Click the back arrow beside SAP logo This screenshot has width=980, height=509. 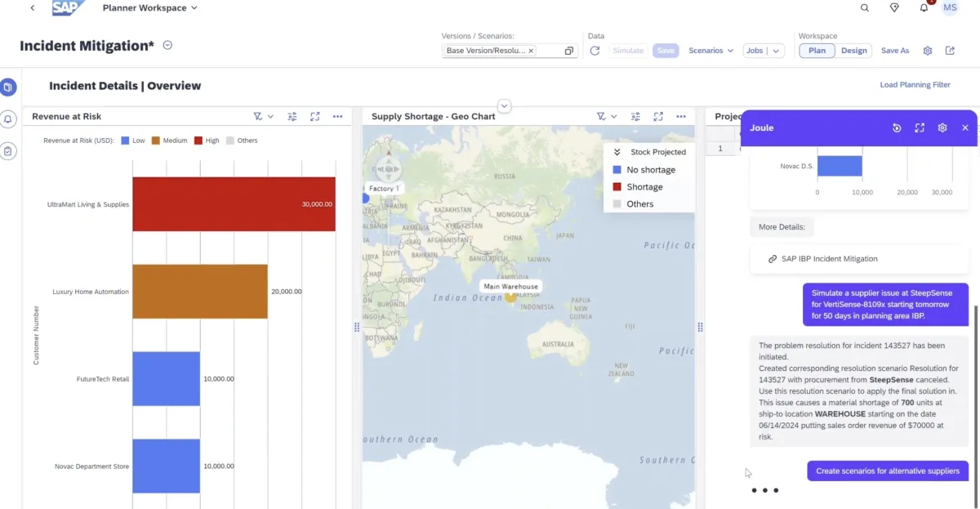click(32, 8)
